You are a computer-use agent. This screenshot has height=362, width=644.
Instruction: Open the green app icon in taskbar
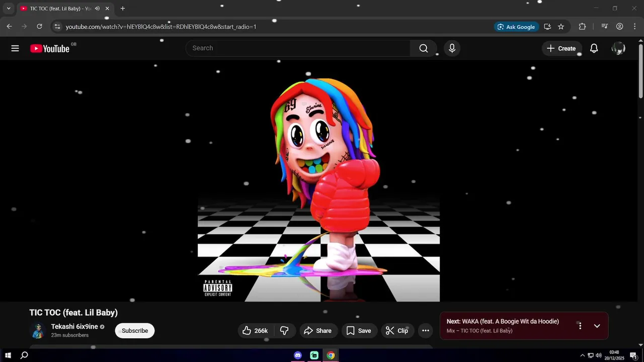point(314,355)
